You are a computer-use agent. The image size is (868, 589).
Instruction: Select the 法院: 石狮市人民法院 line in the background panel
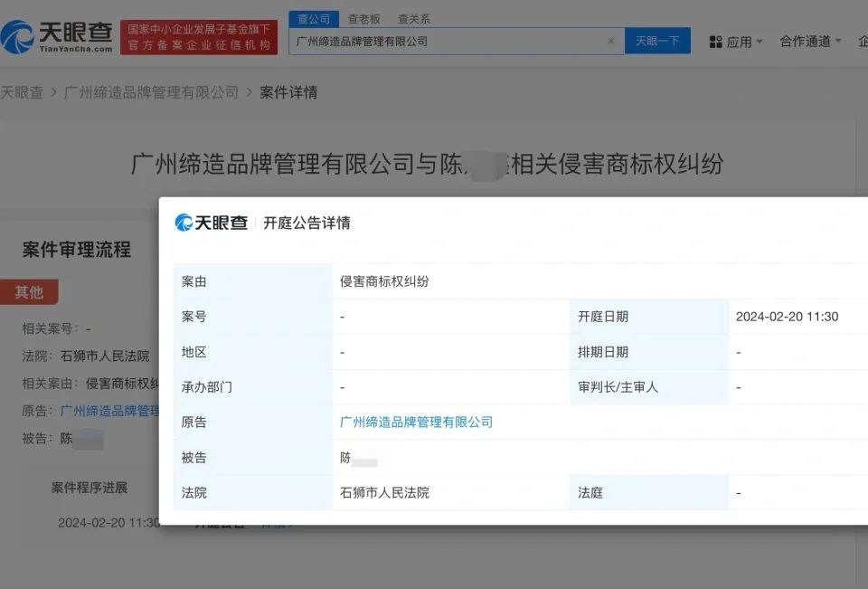[x=86, y=356]
